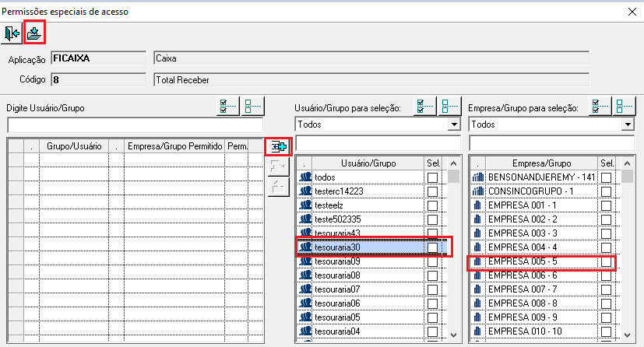Select the teste502335 row
Viewport: 644px width, 347px height.
point(371,219)
